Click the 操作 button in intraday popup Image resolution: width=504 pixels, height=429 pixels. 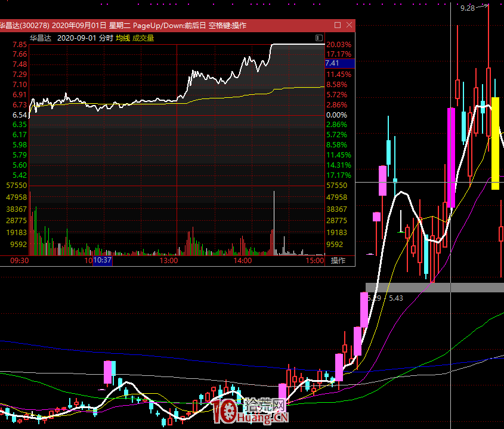click(x=338, y=261)
